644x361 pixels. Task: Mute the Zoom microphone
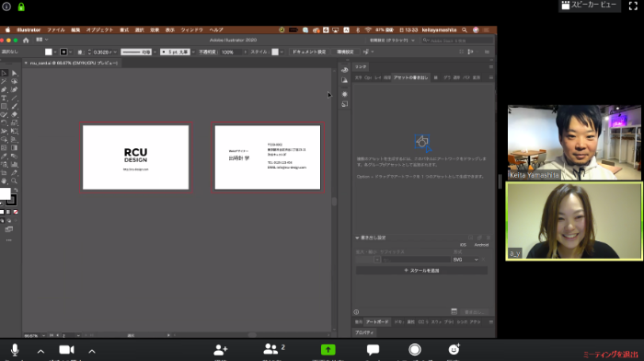(15, 350)
